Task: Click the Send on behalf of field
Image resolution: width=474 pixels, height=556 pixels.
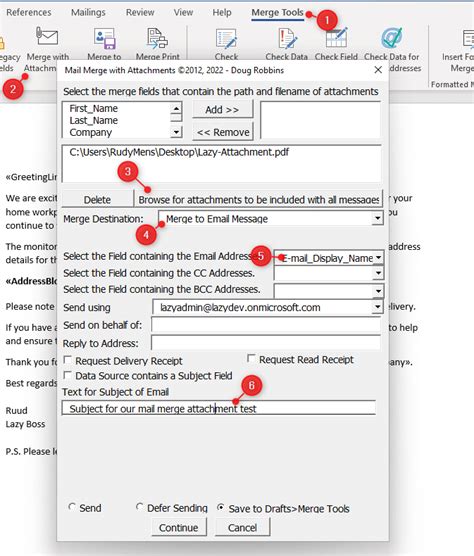Action: coord(266,324)
